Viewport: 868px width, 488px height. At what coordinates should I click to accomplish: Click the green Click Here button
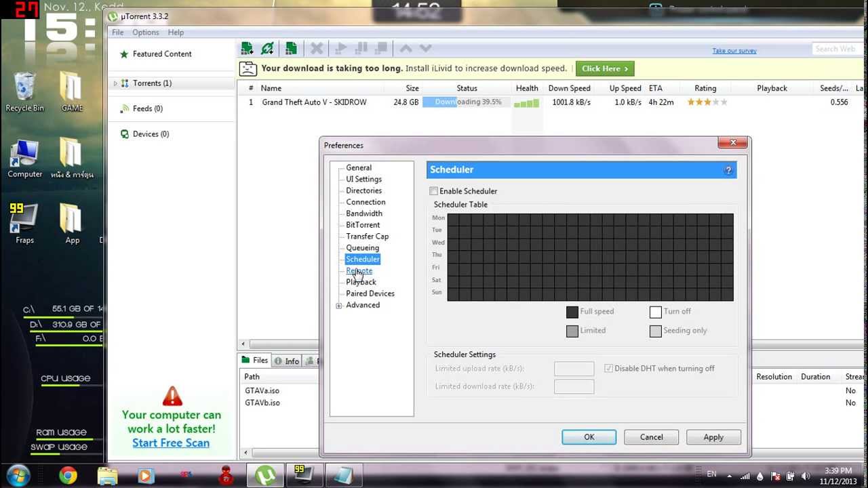click(x=605, y=68)
